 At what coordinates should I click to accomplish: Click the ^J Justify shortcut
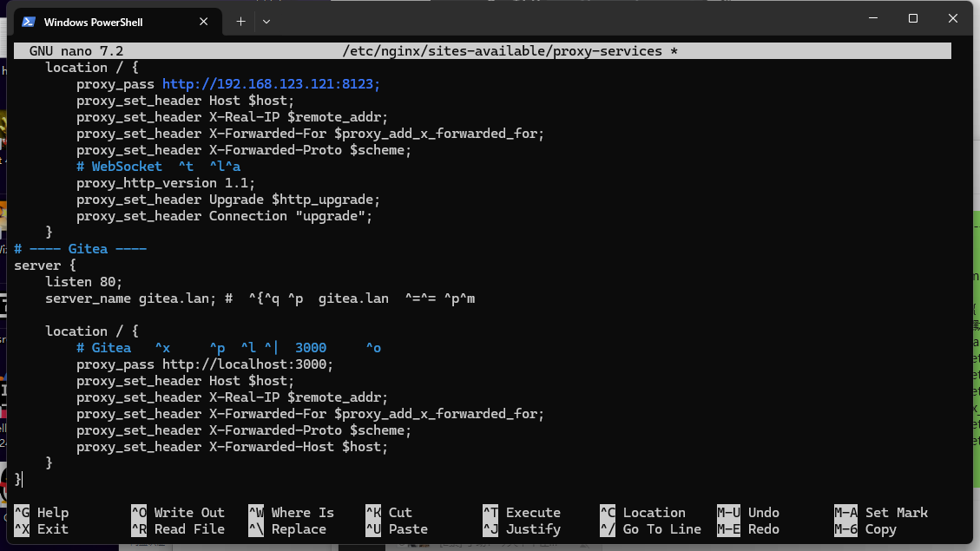tap(522, 529)
